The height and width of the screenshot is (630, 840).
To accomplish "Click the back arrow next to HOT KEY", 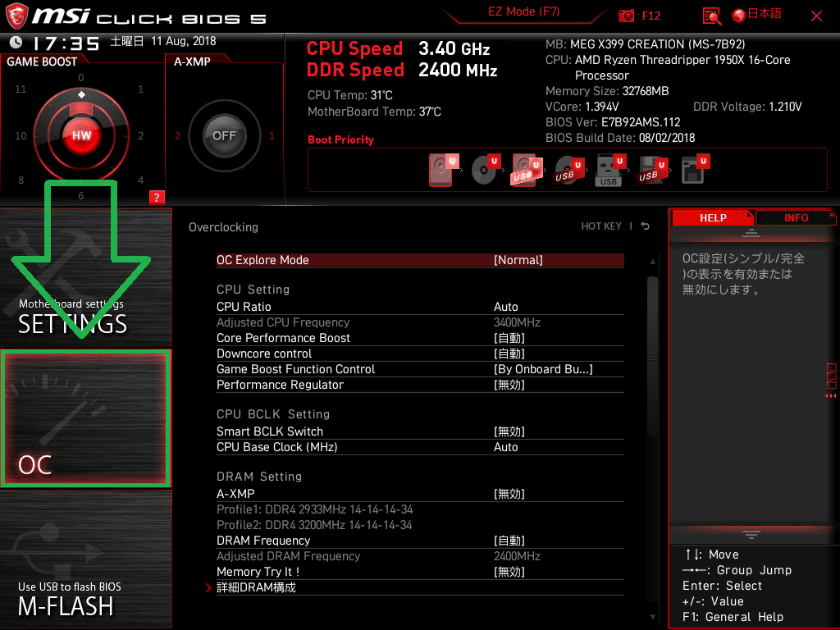I will 646,226.
